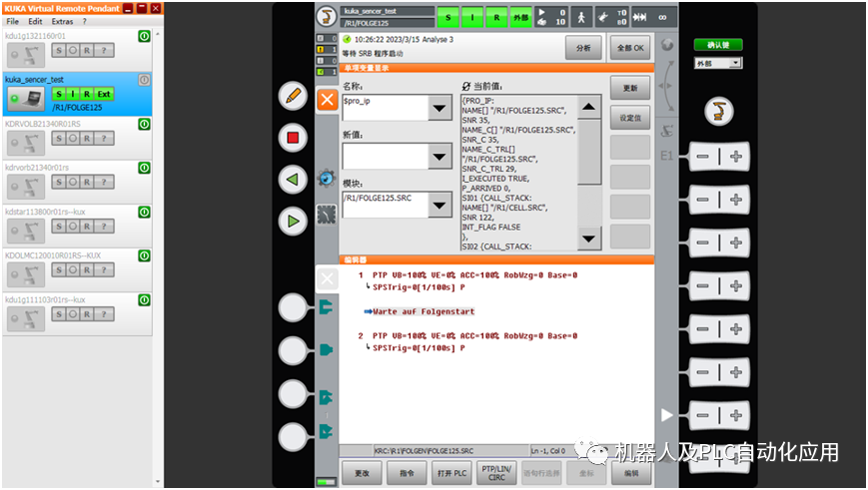Click the empty 新值 input field
This screenshot has height=490, width=868.
[386, 157]
